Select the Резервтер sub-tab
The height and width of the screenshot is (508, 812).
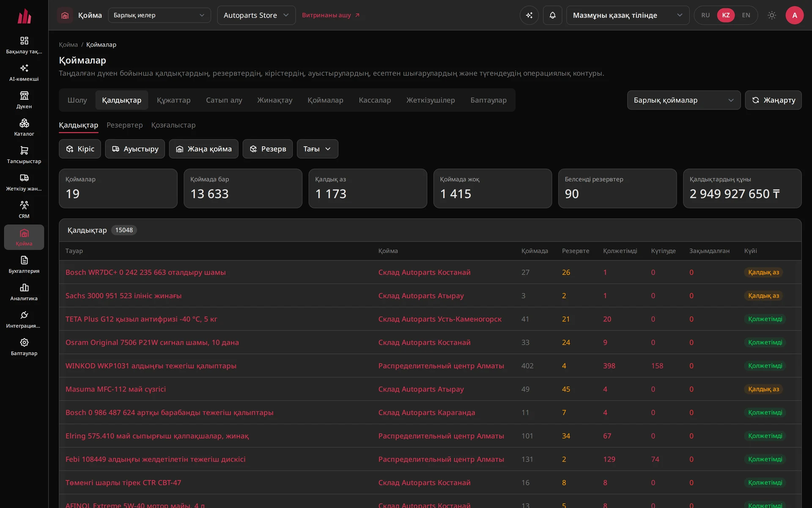[x=125, y=125]
